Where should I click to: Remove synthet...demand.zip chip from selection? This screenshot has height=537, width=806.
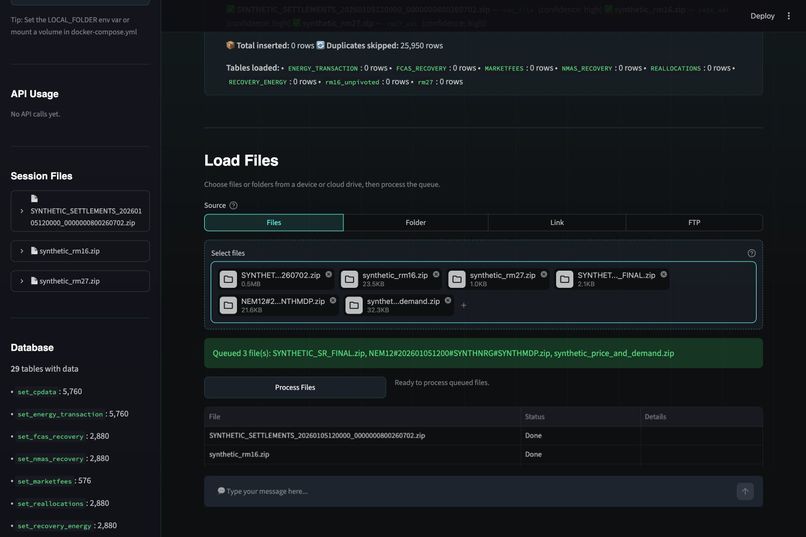point(448,301)
